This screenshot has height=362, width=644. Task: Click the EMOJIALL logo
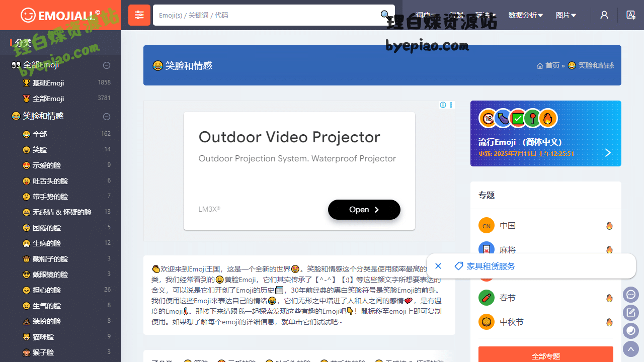pyautogui.click(x=60, y=15)
